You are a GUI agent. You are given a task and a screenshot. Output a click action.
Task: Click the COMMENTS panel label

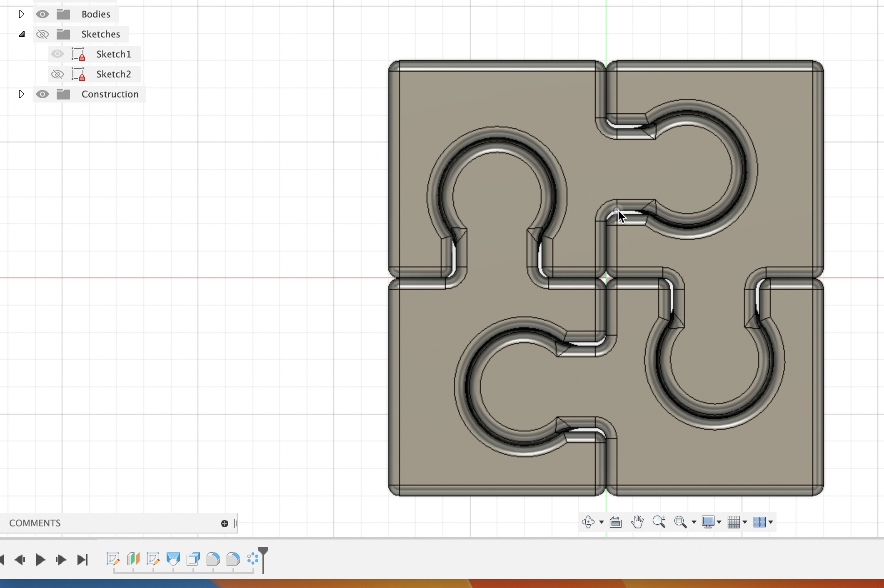click(35, 523)
